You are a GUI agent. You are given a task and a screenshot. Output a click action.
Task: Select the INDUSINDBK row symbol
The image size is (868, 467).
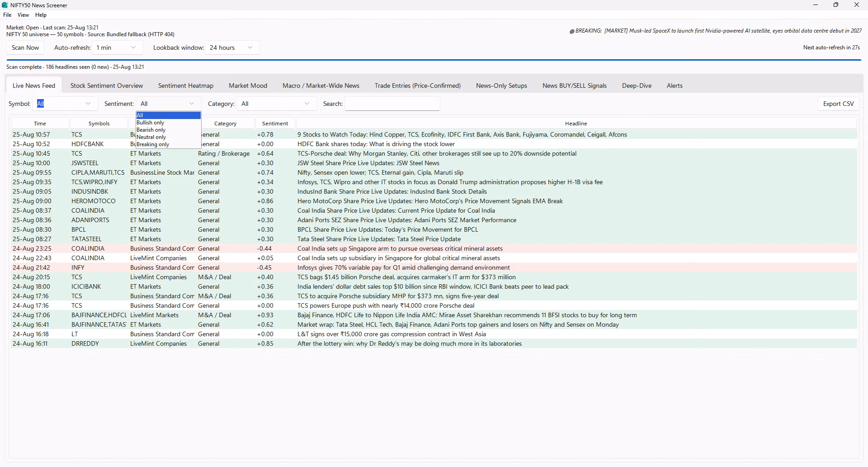click(x=90, y=191)
